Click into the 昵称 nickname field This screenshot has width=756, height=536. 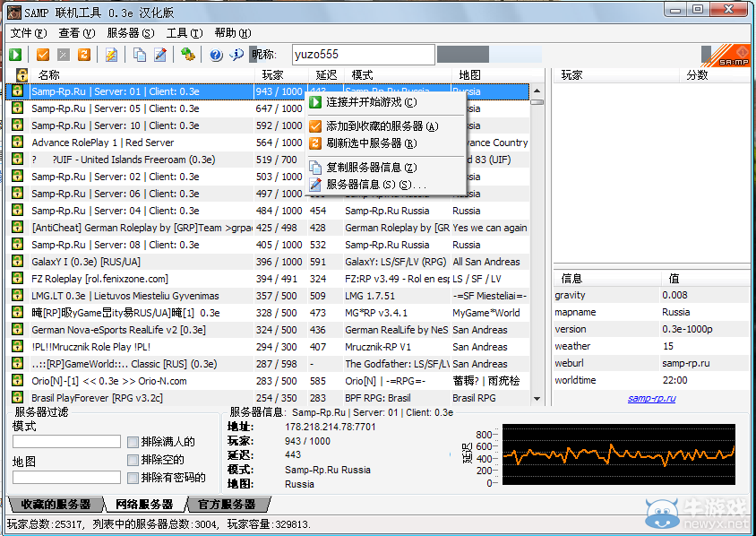(363, 55)
